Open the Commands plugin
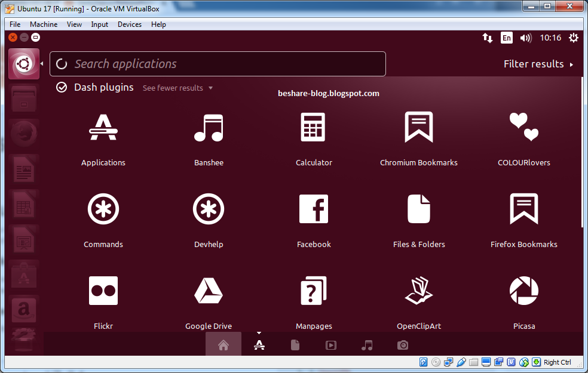 pyautogui.click(x=103, y=209)
